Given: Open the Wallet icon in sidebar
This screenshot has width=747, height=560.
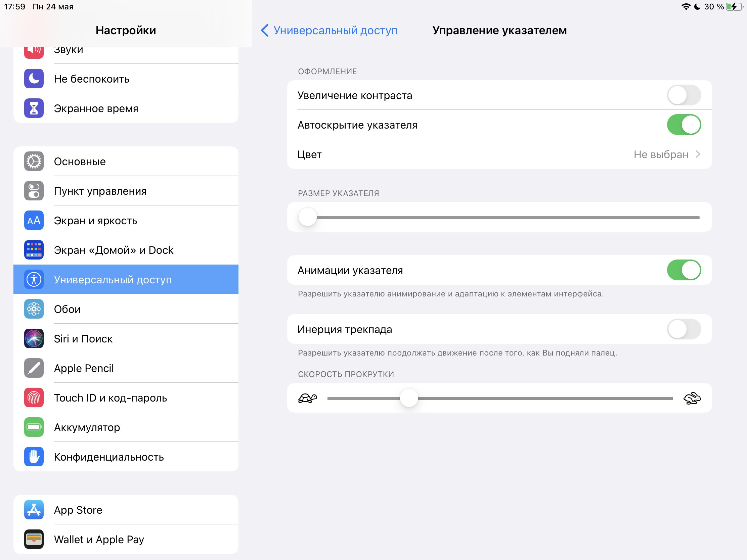Looking at the screenshot, I should [x=34, y=540].
